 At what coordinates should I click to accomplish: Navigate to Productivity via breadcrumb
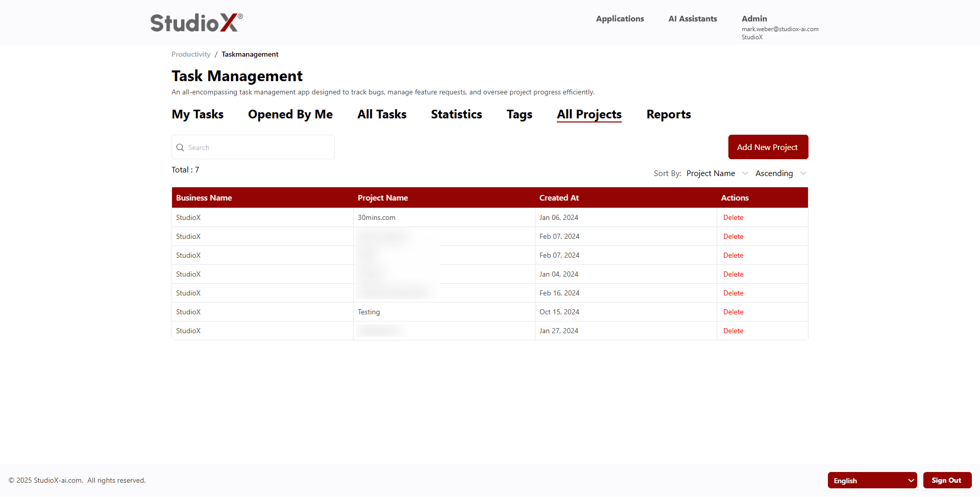190,54
